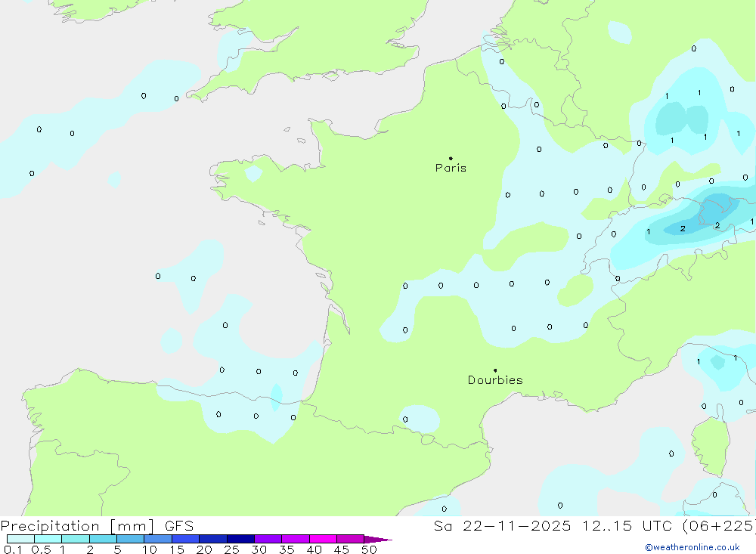The height and width of the screenshot is (554, 756).
Task: Click the legend value label '50'
Action: [x=369, y=549]
